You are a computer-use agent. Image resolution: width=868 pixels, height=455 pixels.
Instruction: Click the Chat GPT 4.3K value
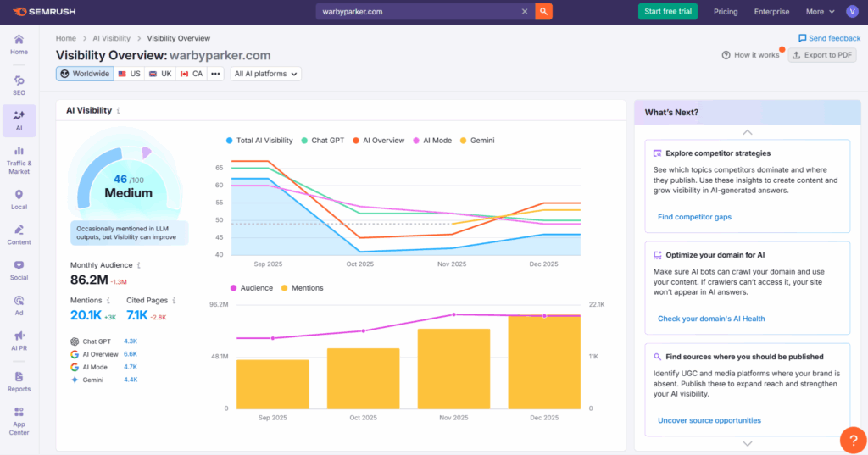coord(131,341)
